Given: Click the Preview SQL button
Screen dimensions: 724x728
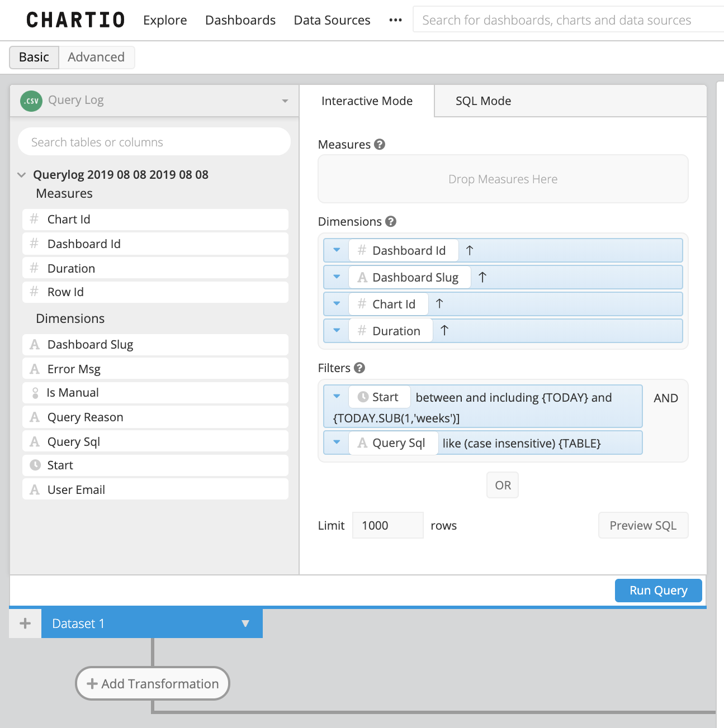Looking at the screenshot, I should (x=643, y=525).
